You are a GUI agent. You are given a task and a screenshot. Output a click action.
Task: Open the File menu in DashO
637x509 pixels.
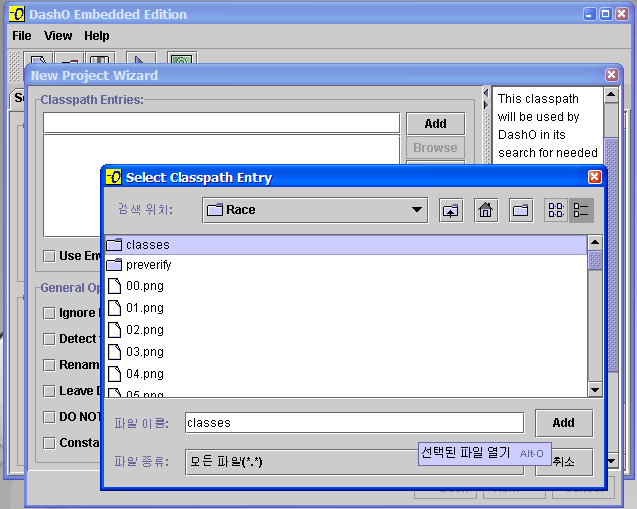click(x=22, y=36)
